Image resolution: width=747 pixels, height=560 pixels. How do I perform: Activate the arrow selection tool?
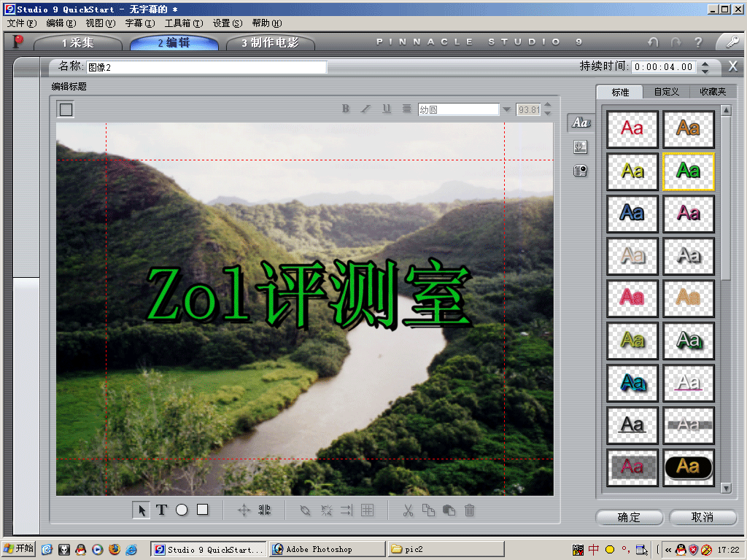tap(141, 510)
